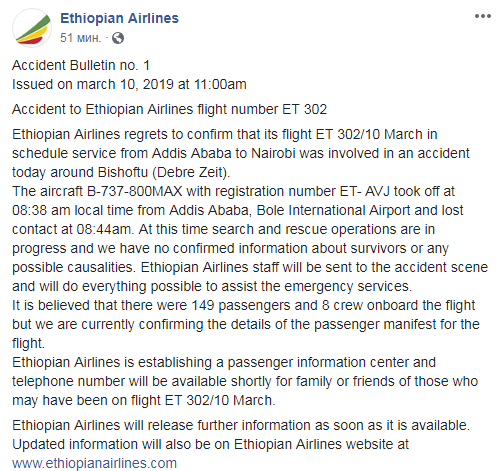This screenshot has width=500, height=471.
Task: Click the line about assisting emergency services
Action: (212, 286)
